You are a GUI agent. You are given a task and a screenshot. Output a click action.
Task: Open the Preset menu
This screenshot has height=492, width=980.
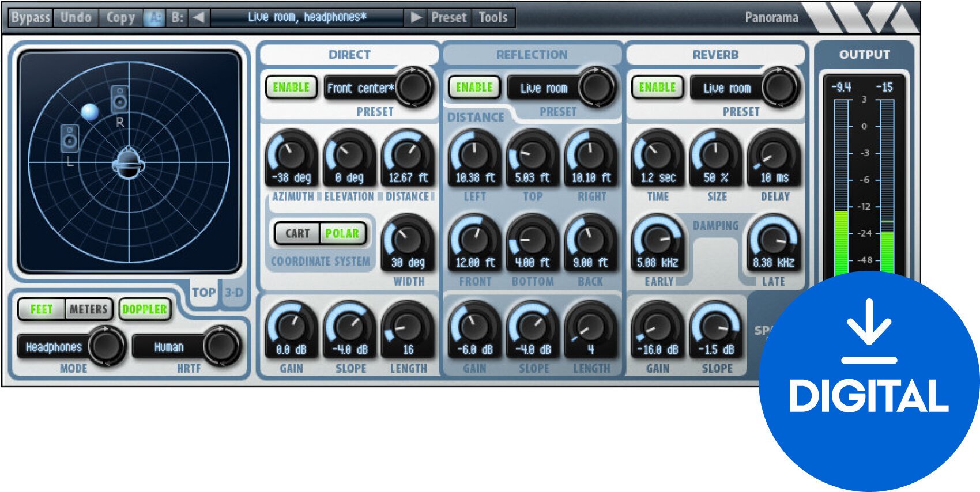pos(448,17)
